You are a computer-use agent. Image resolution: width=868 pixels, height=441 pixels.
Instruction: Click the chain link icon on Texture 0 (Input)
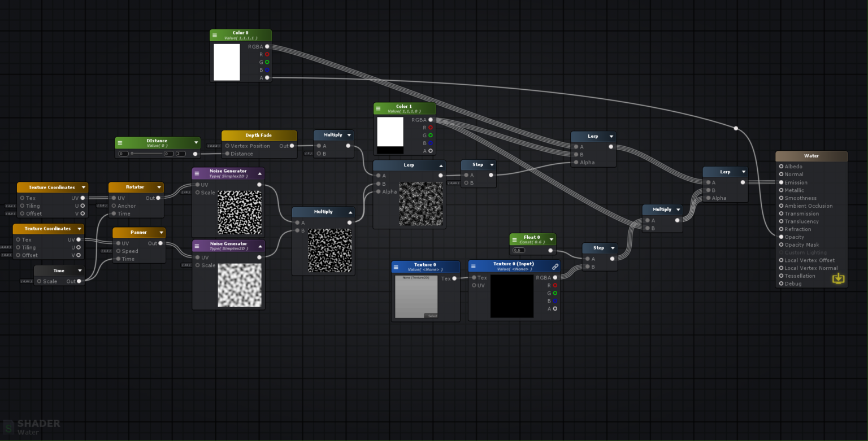(x=555, y=267)
